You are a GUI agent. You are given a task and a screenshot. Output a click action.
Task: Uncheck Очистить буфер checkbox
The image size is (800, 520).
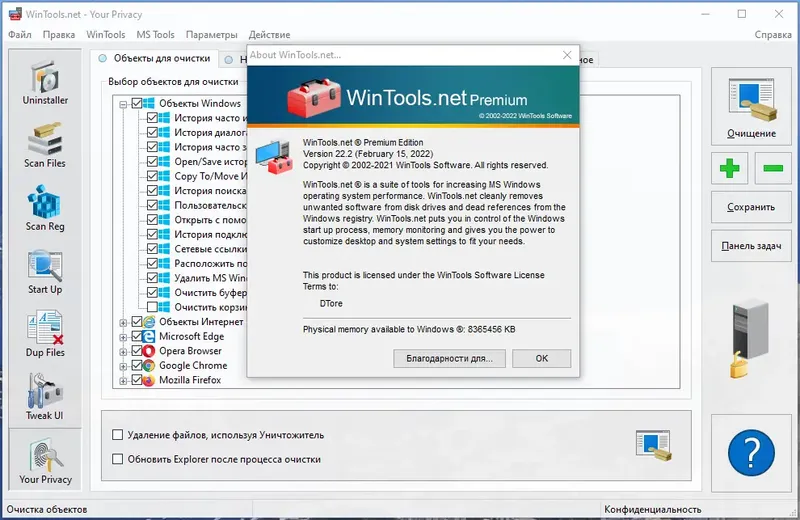click(152, 292)
